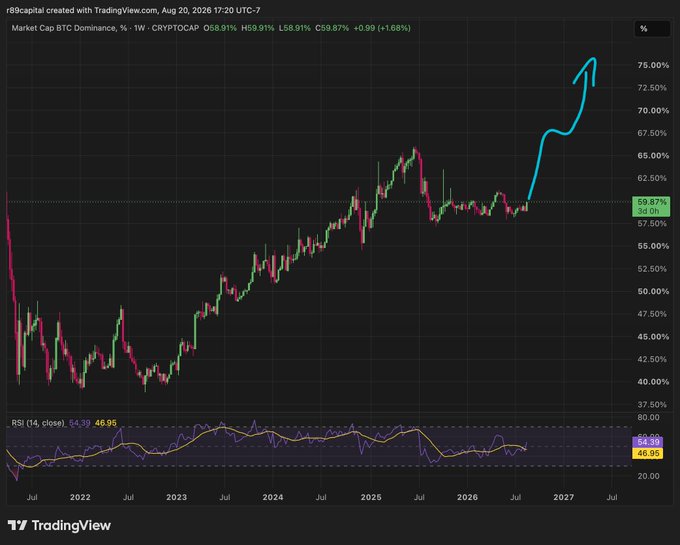
Task: Click the 75.00% price axis label
Action: point(653,65)
